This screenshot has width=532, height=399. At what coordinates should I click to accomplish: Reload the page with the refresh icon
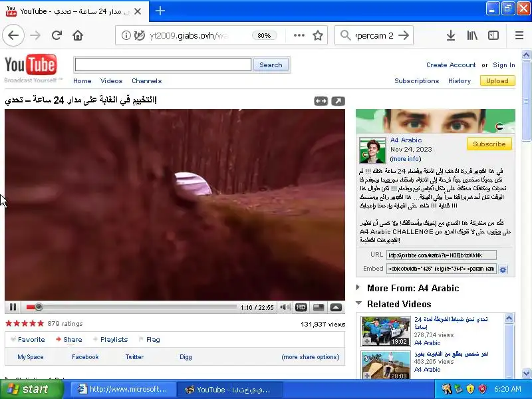click(57, 35)
